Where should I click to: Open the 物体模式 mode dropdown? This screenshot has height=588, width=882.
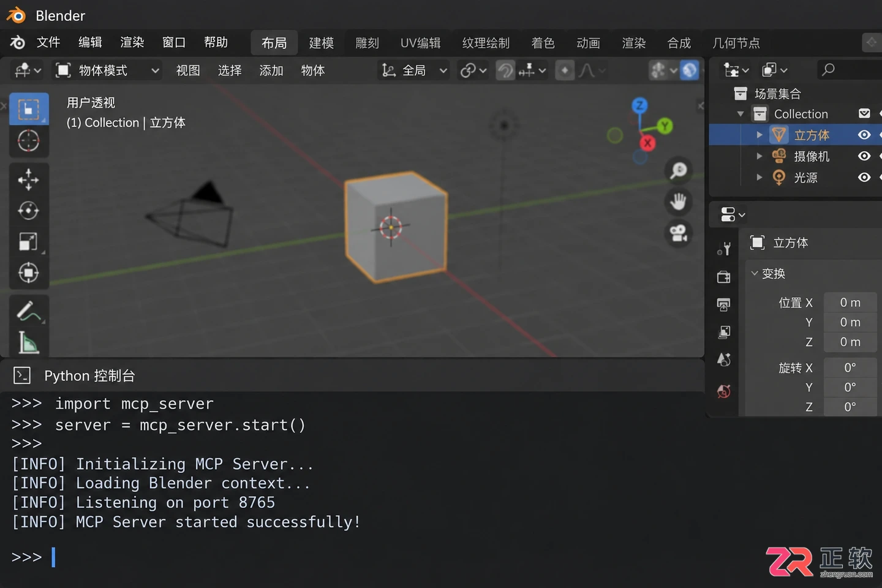click(x=107, y=70)
